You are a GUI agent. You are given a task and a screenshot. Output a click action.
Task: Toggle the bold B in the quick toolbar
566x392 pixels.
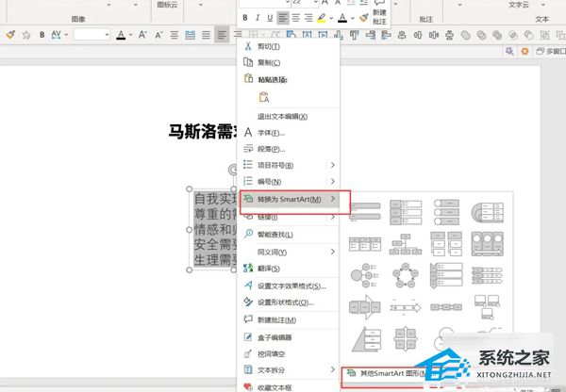click(42, 35)
